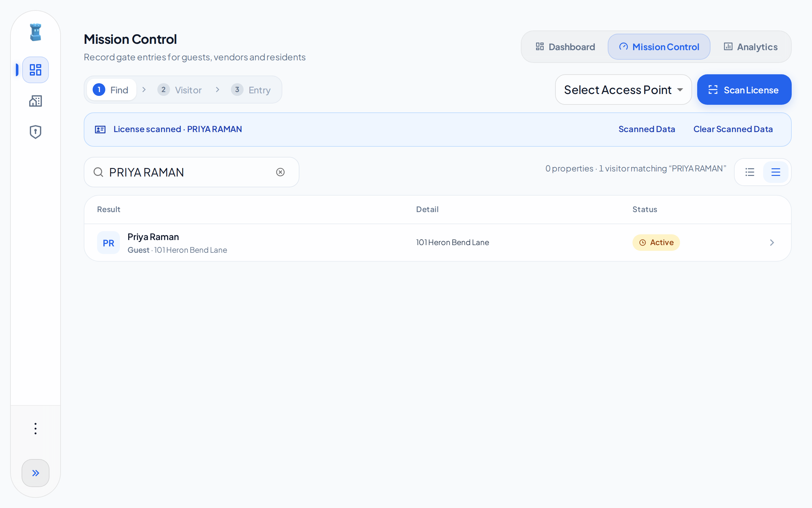Open the dashboard grid sidebar icon

coord(35,70)
